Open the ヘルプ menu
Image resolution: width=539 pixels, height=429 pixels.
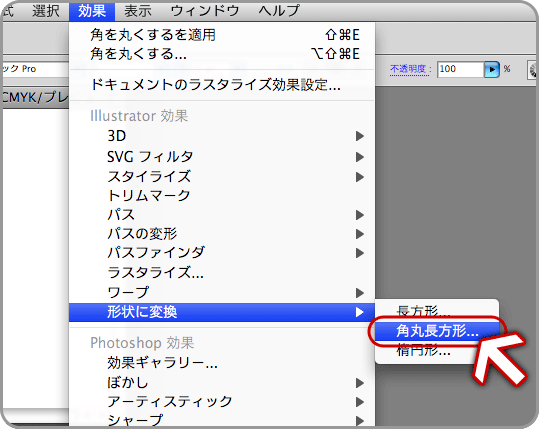click(279, 11)
